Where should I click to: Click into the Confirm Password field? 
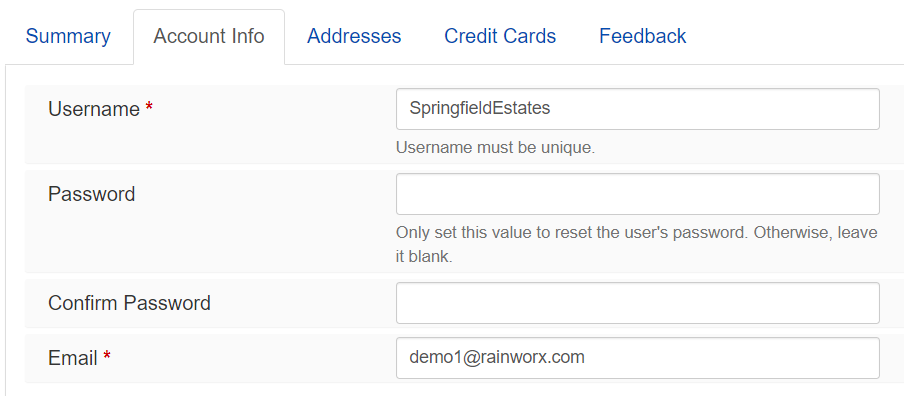click(638, 303)
